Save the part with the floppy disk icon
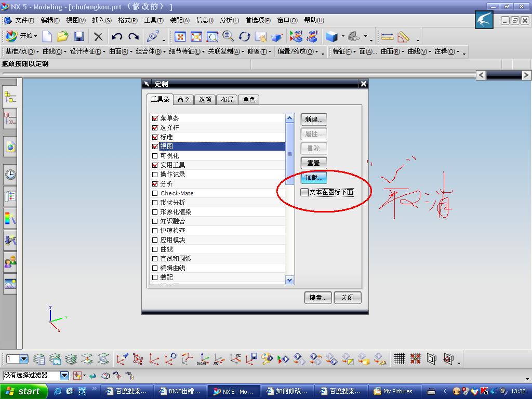Viewport: 532px width, 399px height. pyautogui.click(x=79, y=36)
